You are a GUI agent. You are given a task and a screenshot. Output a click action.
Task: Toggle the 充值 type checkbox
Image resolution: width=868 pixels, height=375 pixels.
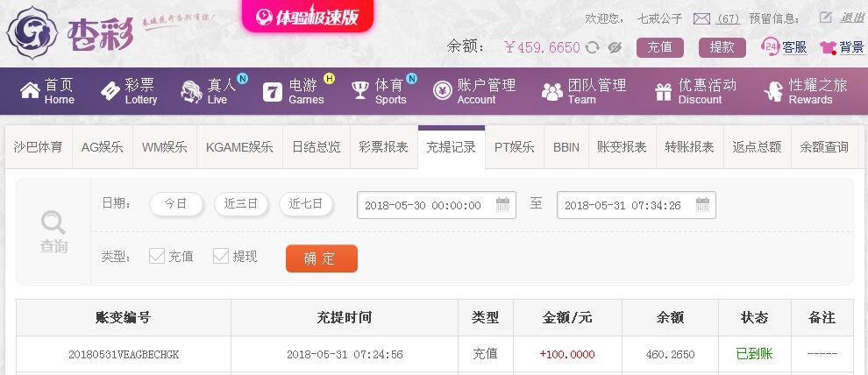pos(157,256)
